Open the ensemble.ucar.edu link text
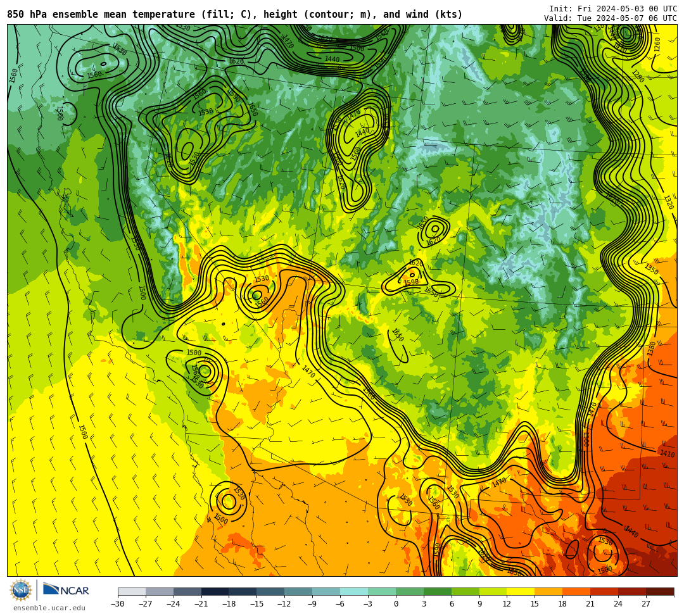Screen dimensions: 684x616 click(x=49, y=608)
